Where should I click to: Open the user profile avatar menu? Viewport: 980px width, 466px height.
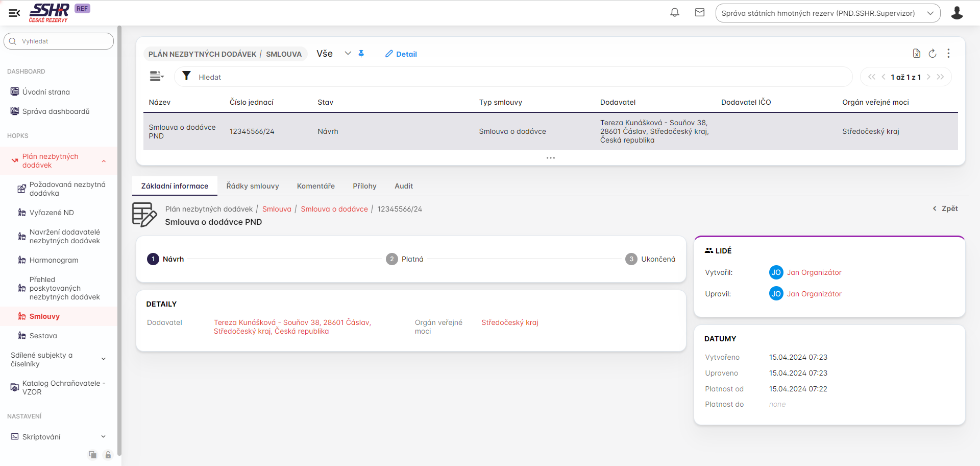coord(957,13)
